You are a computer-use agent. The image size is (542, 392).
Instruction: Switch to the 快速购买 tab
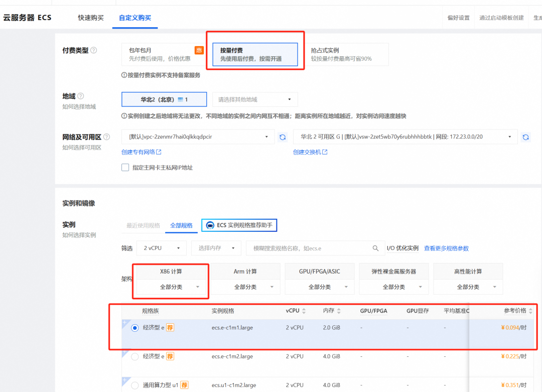click(x=90, y=18)
